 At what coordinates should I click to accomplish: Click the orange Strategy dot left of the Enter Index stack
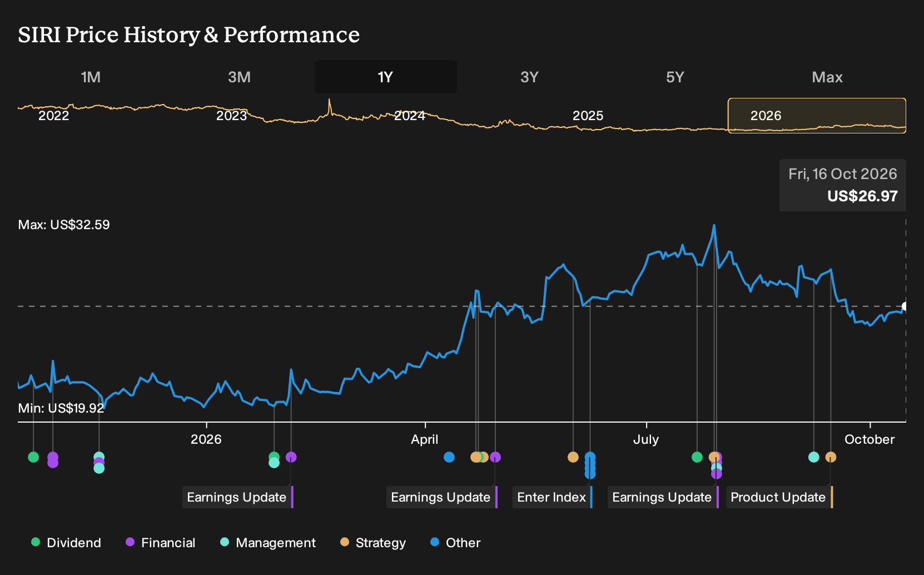tap(573, 457)
